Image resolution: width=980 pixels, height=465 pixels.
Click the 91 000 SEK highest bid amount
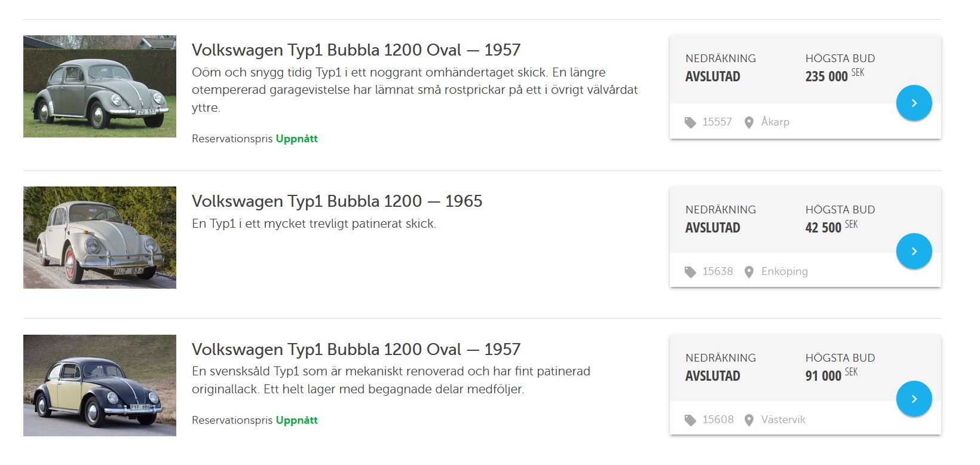(823, 376)
